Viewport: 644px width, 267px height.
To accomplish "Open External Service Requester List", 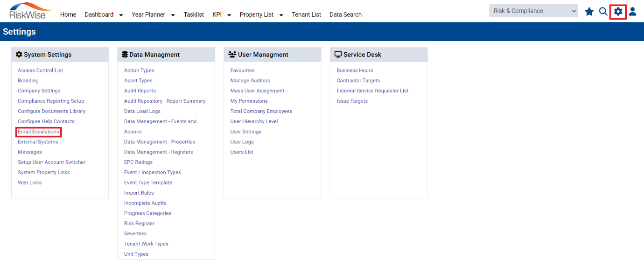I will (372, 91).
